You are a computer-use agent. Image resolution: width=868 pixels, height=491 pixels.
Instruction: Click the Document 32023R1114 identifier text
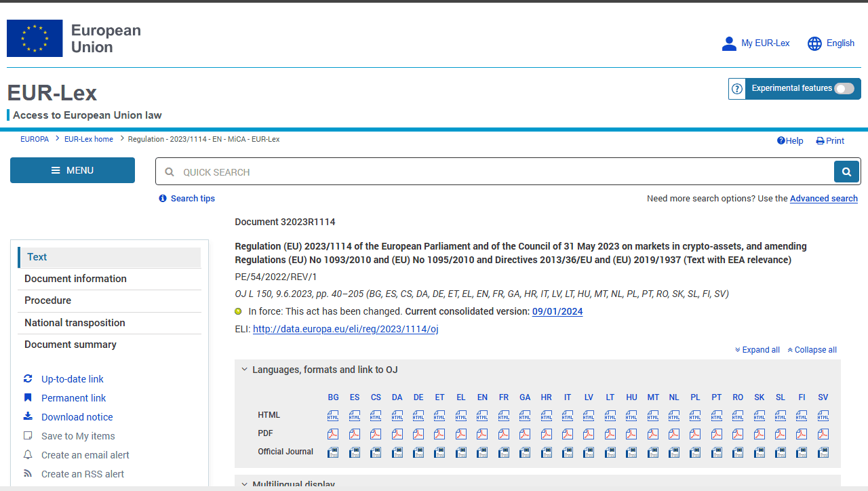click(285, 222)
